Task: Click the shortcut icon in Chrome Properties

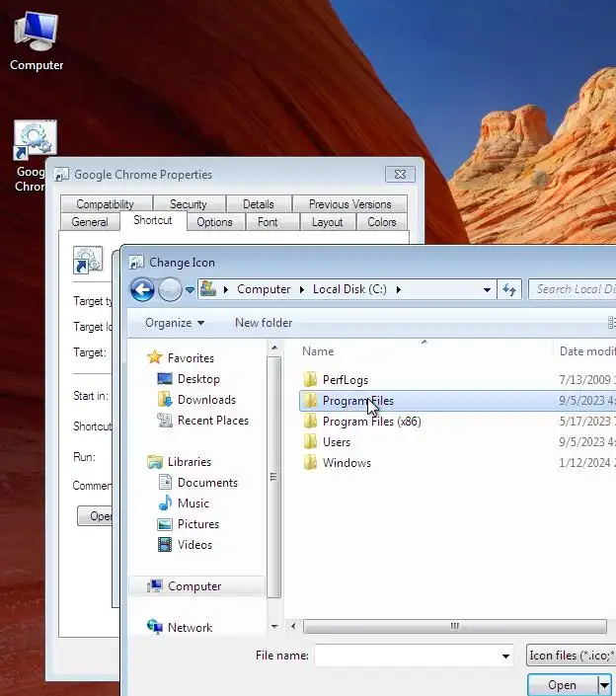Action: tap(88, 260)
